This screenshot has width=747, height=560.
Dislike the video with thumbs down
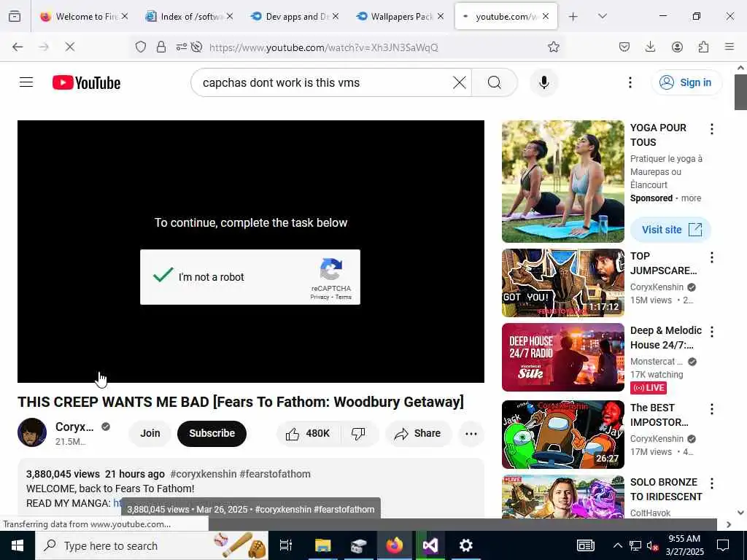[358, 433]
